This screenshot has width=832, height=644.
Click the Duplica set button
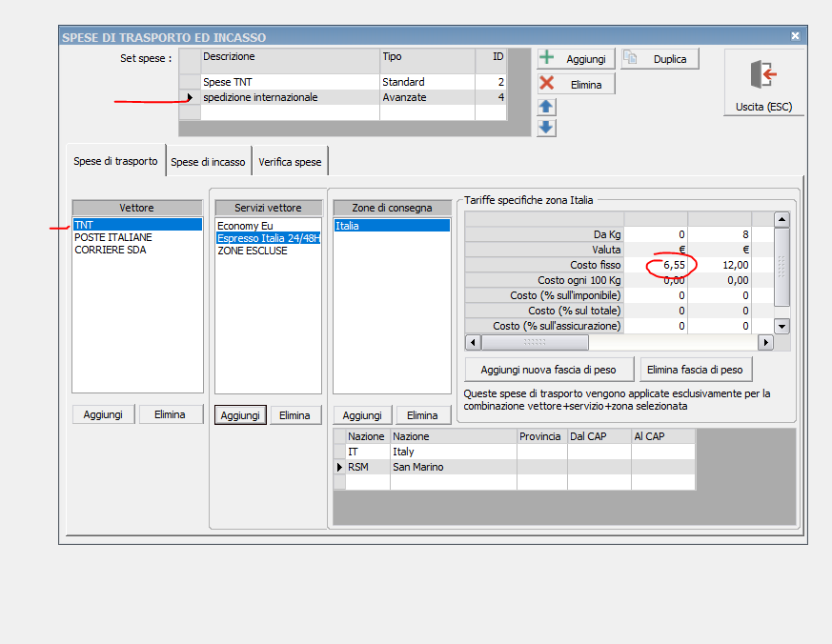[660, 58]
